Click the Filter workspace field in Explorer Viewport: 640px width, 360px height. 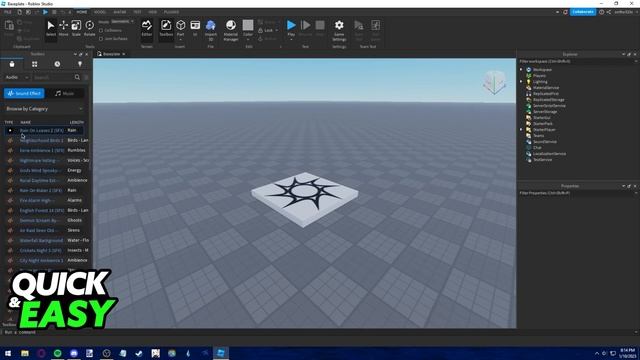click(x=577, y=61)
